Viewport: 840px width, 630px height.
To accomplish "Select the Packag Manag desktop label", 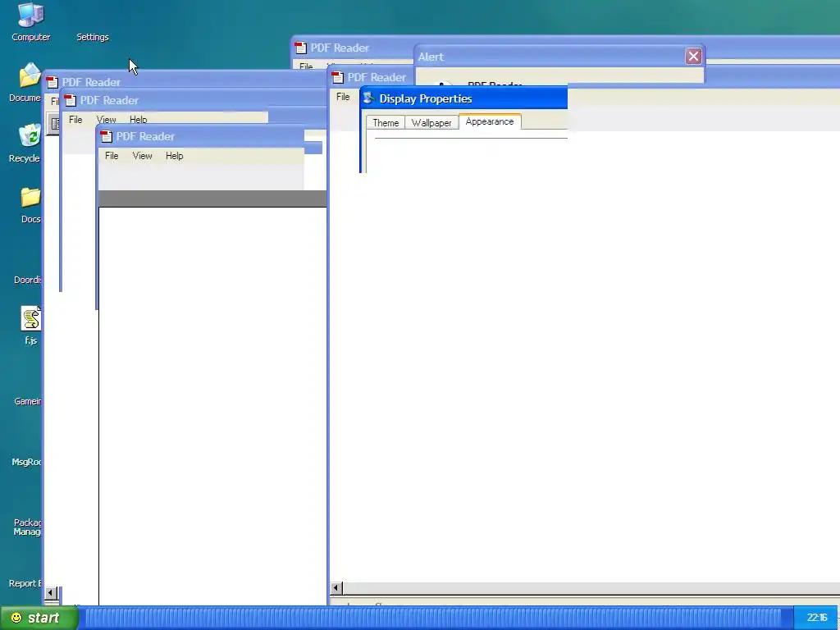I will 27,527.
